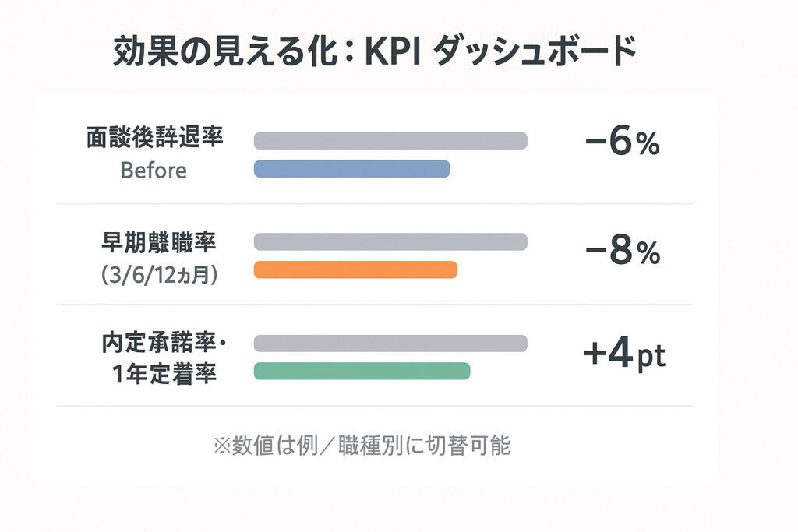Click the 1年定着率 metric label

click(x=164, y=375)
